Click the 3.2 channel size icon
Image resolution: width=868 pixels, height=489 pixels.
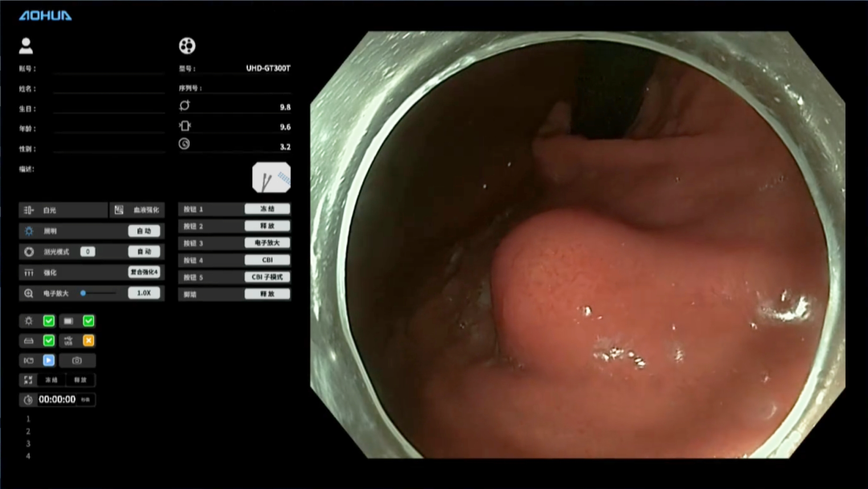coord(184,144)
